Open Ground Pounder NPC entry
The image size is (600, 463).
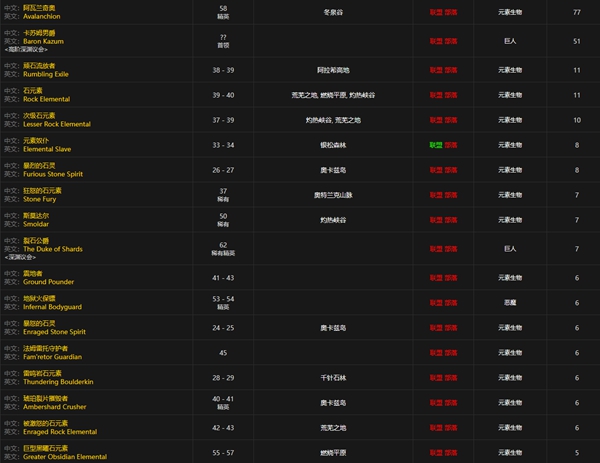(x=50, y=282)
